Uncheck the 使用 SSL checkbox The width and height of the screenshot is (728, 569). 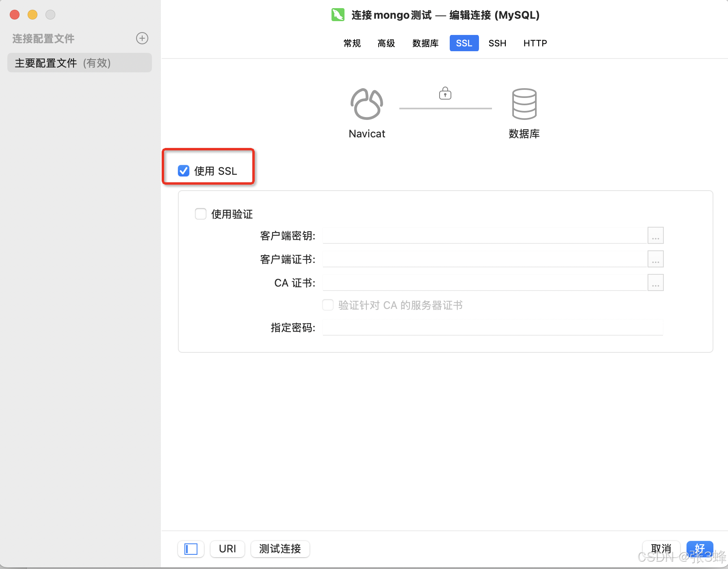click(184, 171)
